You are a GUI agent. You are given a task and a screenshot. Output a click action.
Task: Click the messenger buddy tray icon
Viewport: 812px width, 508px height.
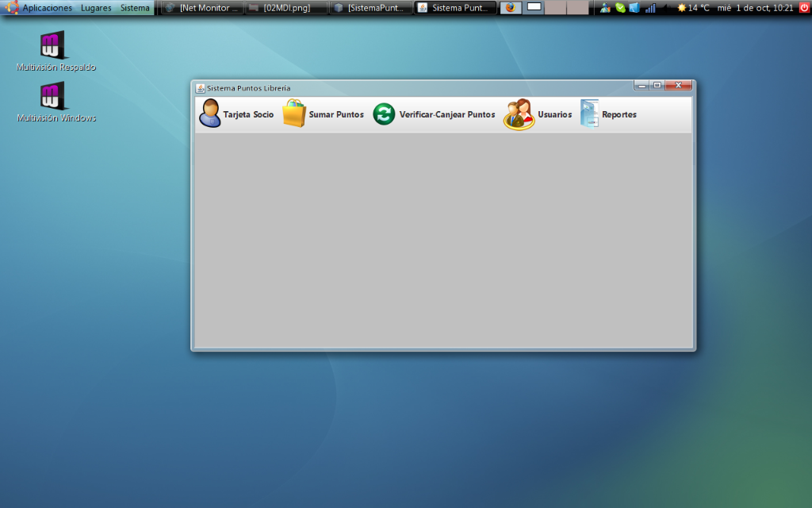coord(605,8)
